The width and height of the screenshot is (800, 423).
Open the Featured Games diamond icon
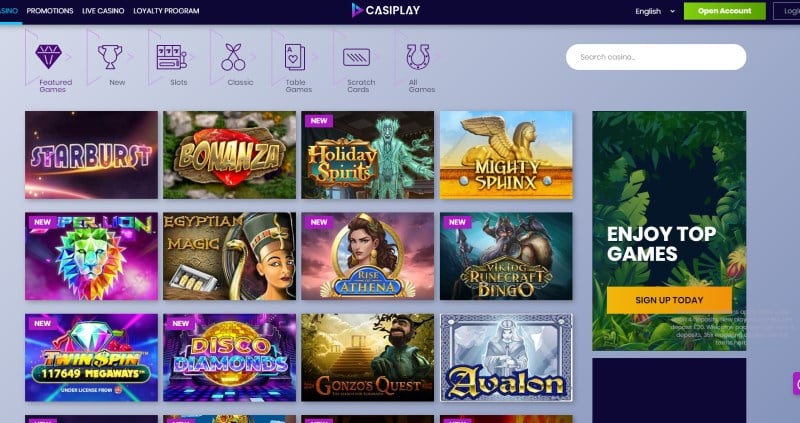(x=48, y=56)
